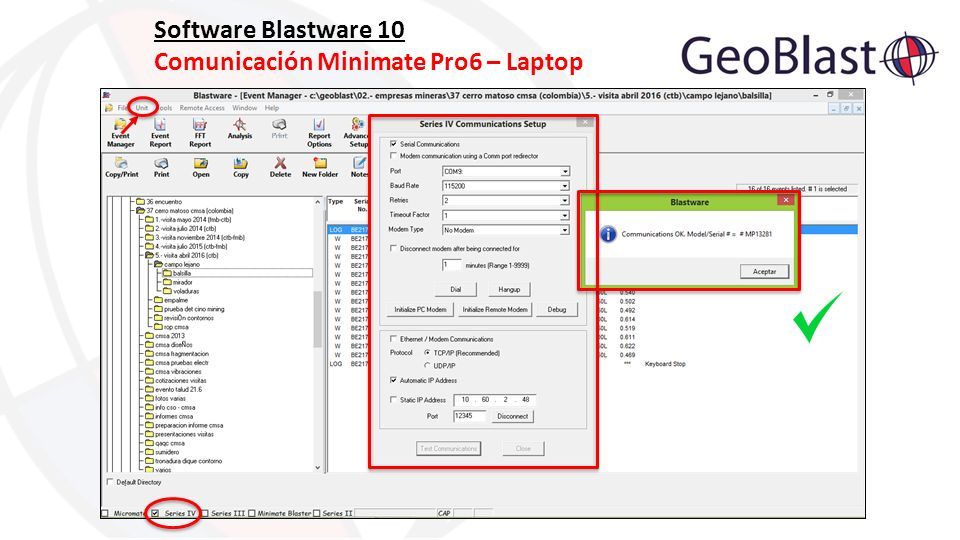The image size is (960, 540).
Task: Click the Delete red X icon
Action: click(280, 167)
